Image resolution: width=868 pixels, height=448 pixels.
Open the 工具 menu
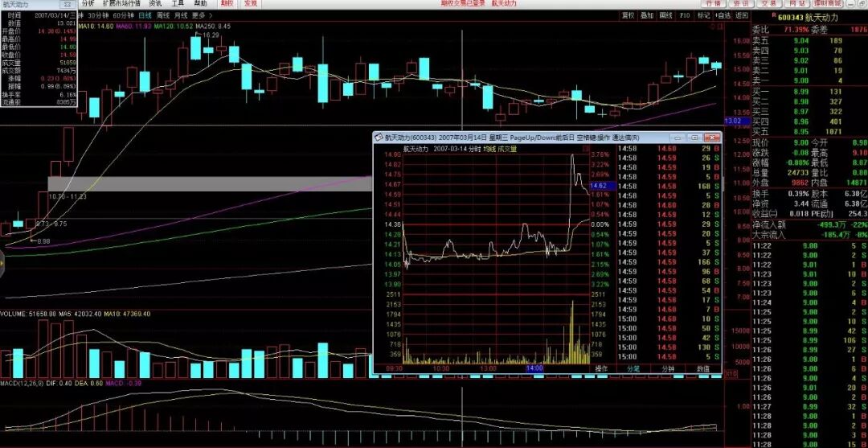178,3
